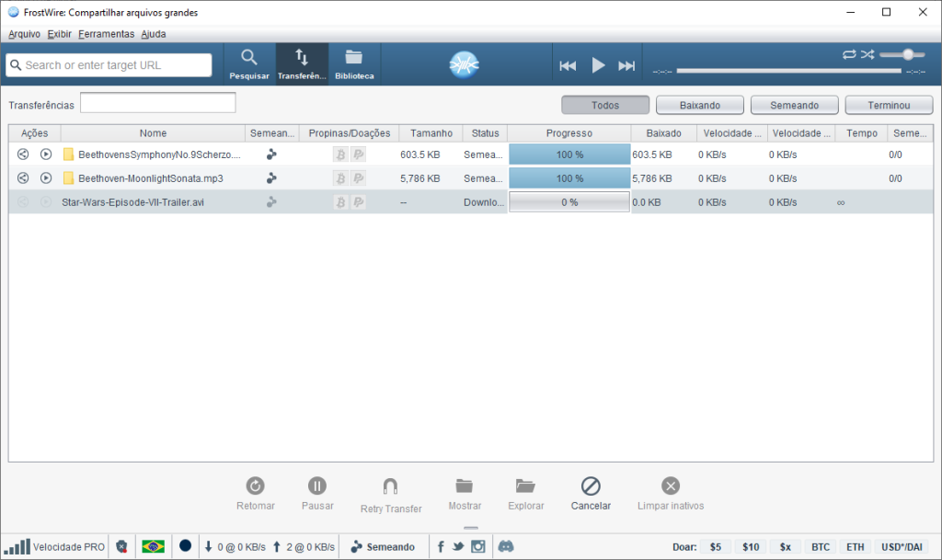Filter transfers by Baixado

[699, 104]
